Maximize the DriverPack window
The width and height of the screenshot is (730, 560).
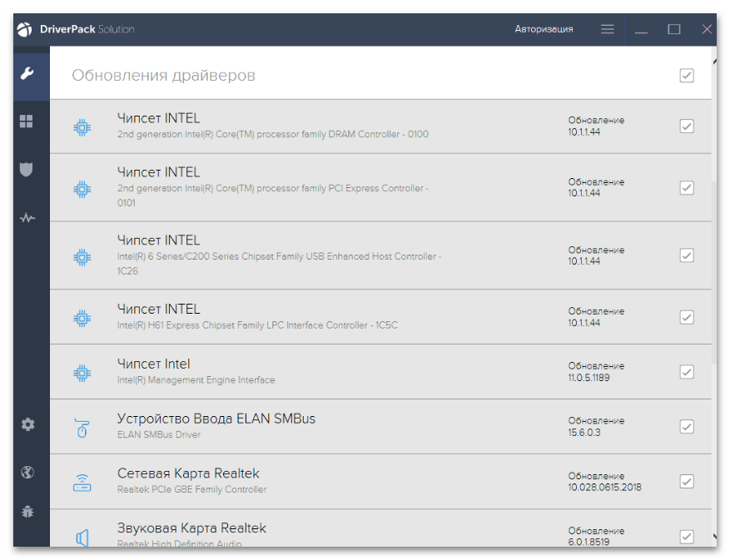point(673,29)
